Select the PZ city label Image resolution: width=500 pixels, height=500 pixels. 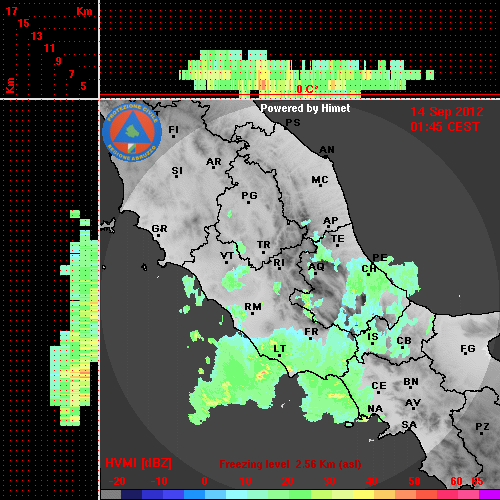482,427
